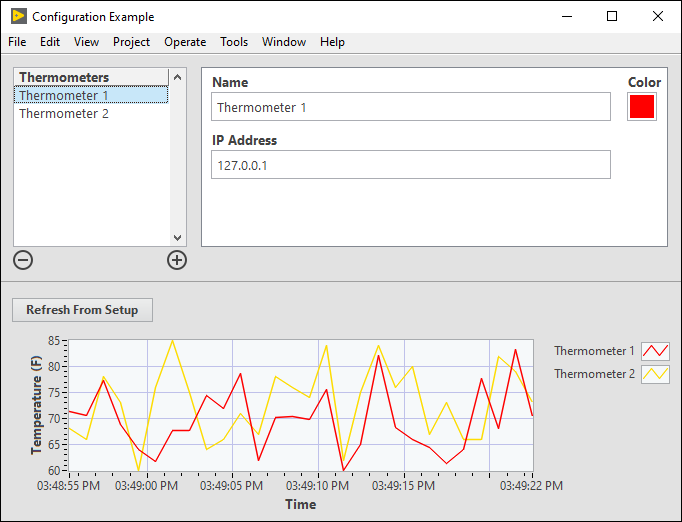Open the Project menu
Screen dimensions: 682x522
point(131,42)
